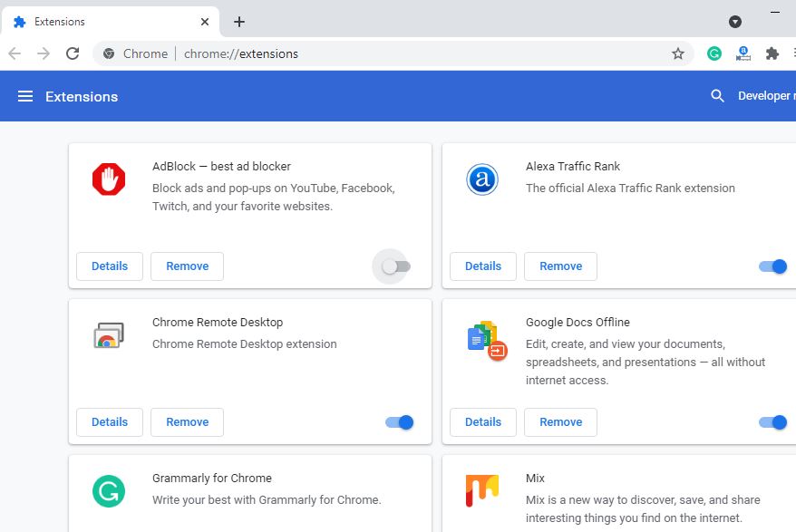
Task: Click the 'Grammarly for Chrome' title
Action: [x=211, y=478]
